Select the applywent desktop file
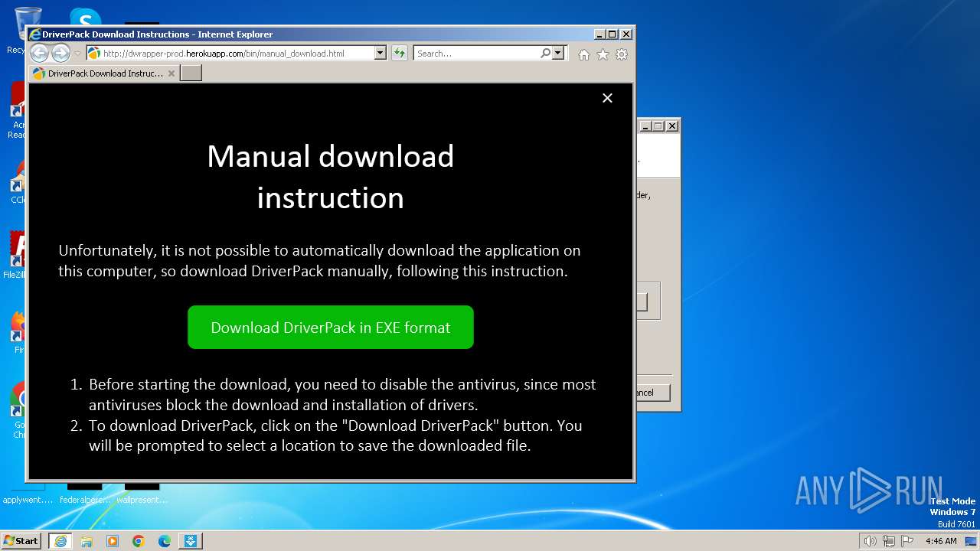 (x=28, y=494)
